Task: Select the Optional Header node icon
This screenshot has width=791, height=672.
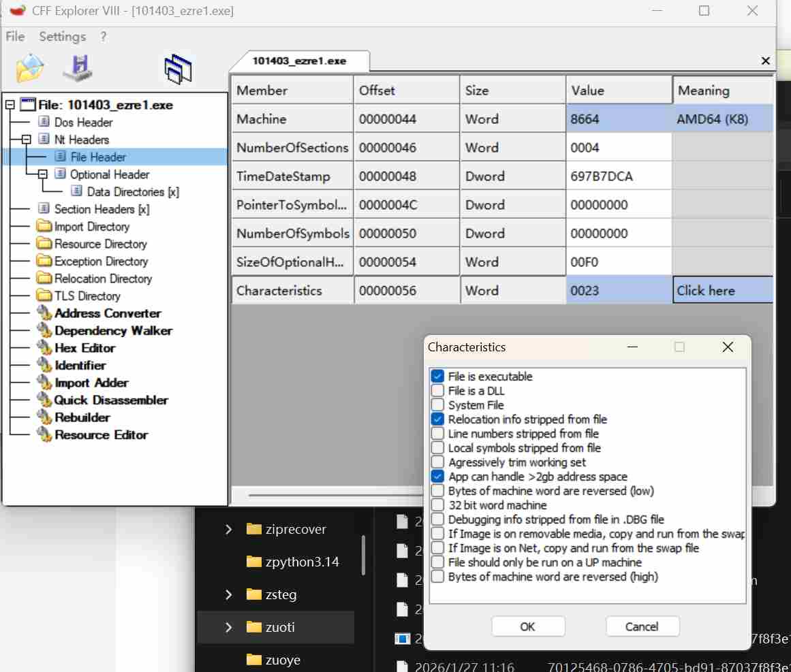Action: [60, 174]
